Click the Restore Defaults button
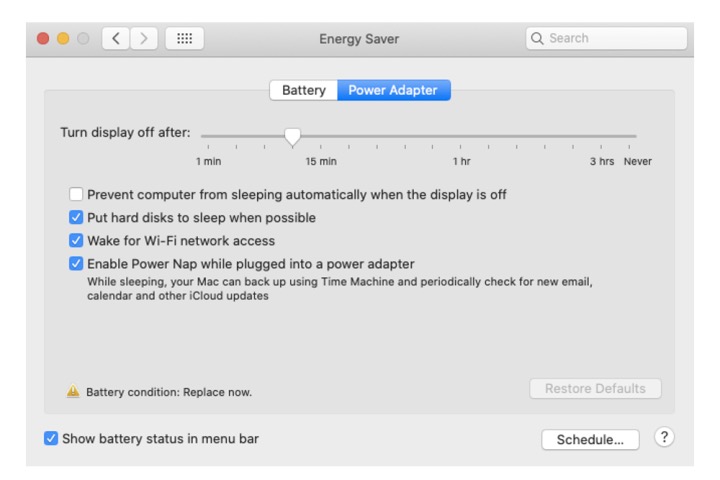This screenshot has width=720, height=480. (x=595, y=389)
